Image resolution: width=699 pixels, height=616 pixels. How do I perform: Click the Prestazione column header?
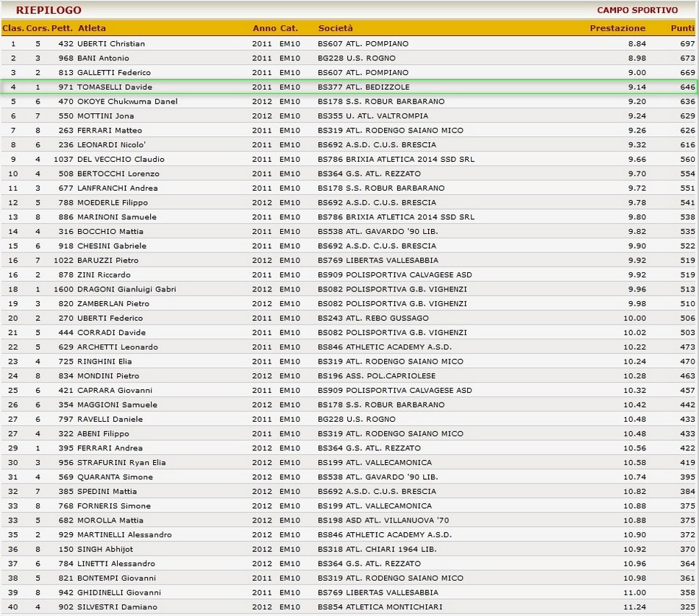[x=617, y=28]
